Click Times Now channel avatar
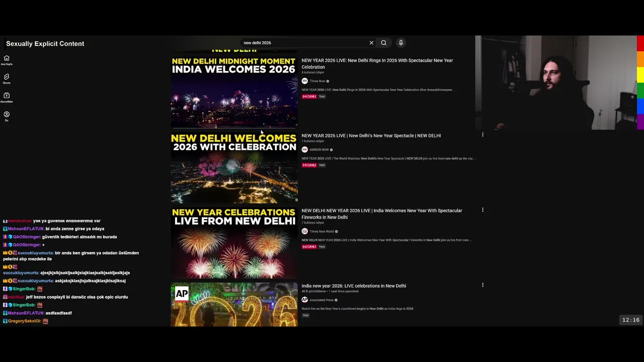The image size is (644, 362). (x=304, y=81)
